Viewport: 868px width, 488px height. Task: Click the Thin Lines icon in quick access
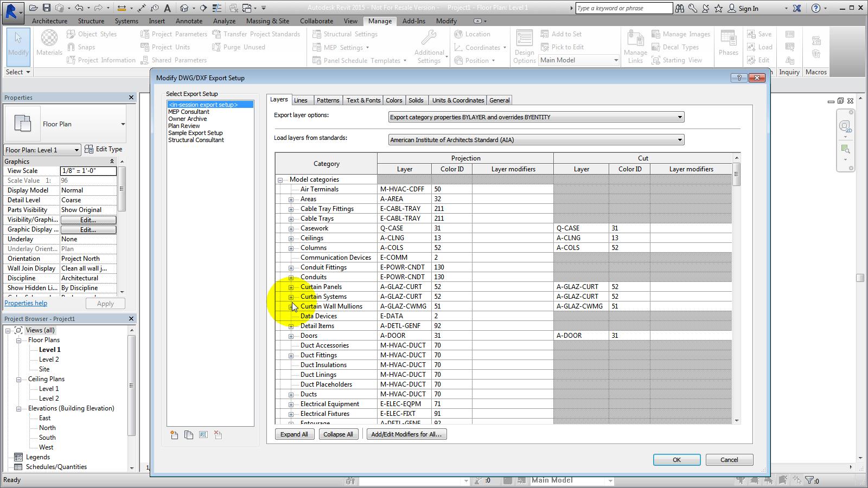tap(216, 8)
